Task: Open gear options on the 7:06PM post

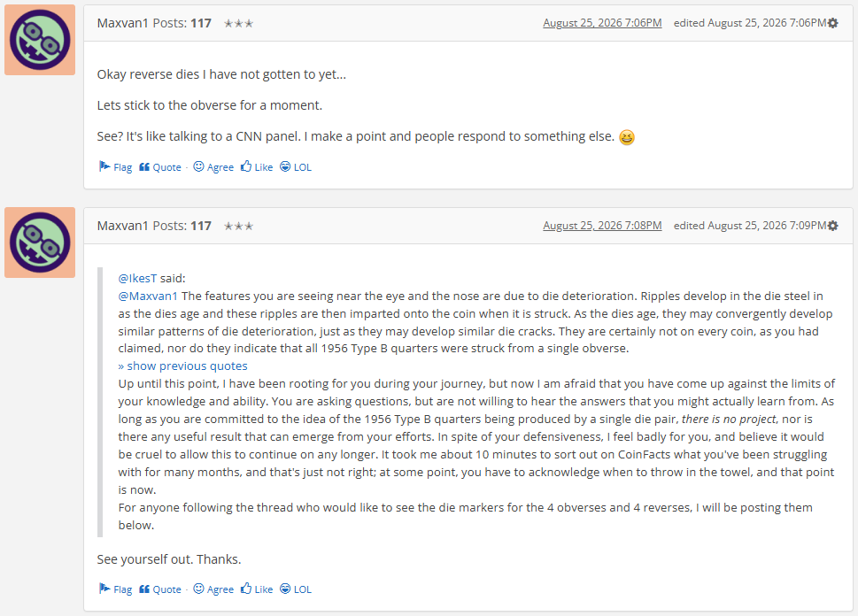Action: [x=833, y=23]
